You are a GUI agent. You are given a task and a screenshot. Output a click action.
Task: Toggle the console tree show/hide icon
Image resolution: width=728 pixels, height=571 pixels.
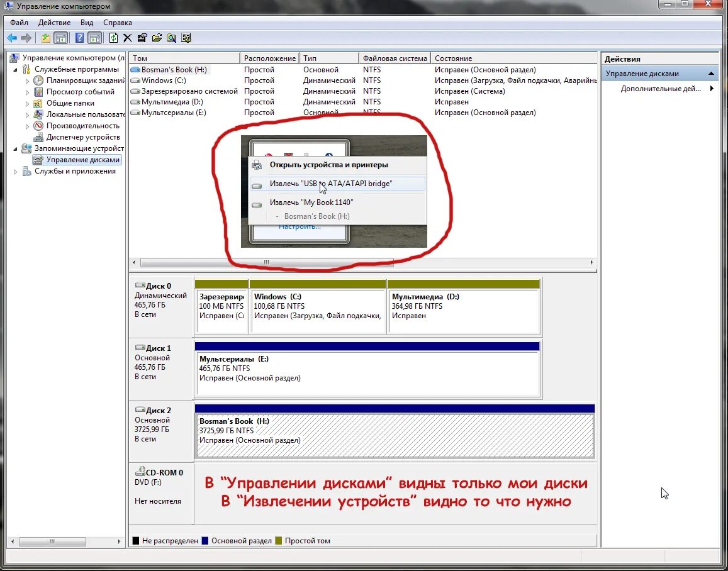61,38
